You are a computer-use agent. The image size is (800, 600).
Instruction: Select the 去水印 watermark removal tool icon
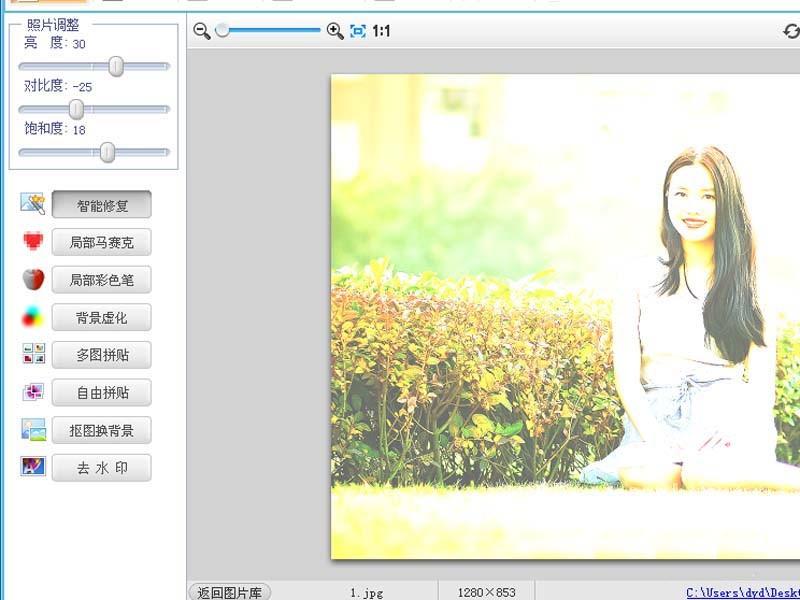tap(31, 467)
